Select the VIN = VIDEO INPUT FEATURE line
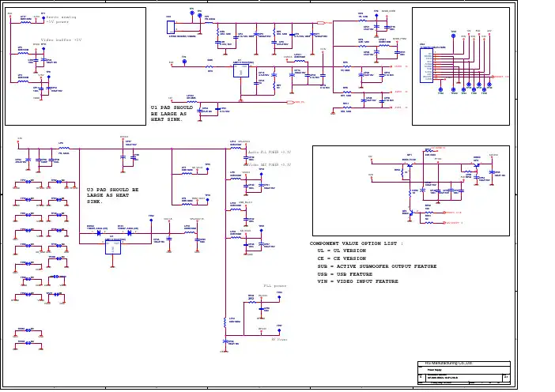Image resolution: width=555 pixels, height=392 pixels. click(357, 281)
